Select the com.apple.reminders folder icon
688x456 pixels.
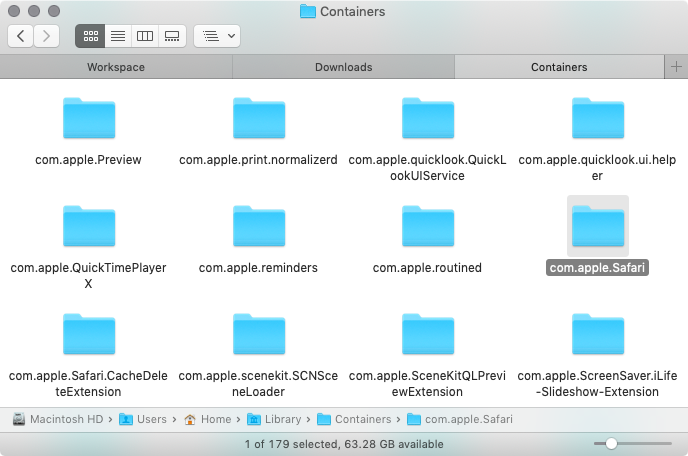259,229
